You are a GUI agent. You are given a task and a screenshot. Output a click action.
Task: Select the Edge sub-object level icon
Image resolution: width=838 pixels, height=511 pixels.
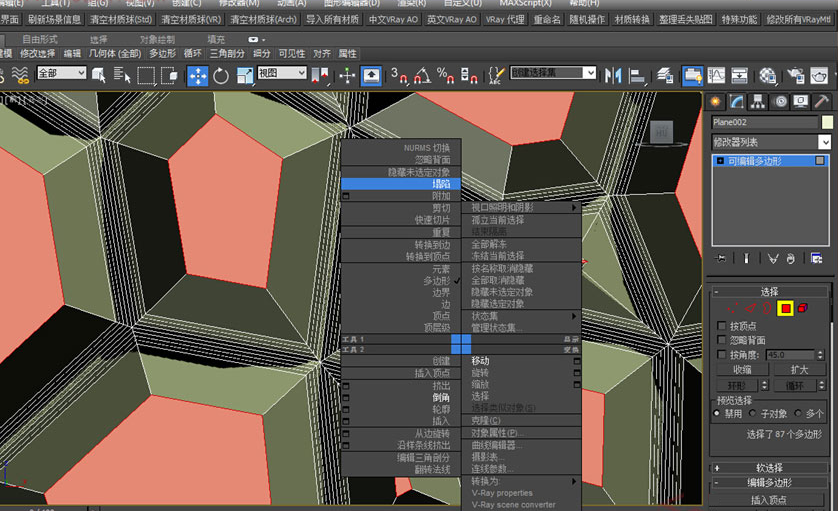pos(751,308)
